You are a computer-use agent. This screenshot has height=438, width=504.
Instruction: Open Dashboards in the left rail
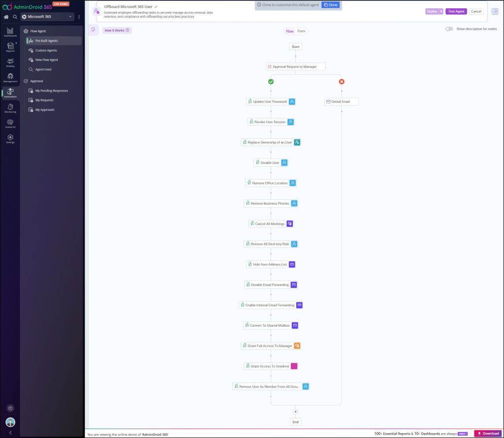[x=10, y=32]
